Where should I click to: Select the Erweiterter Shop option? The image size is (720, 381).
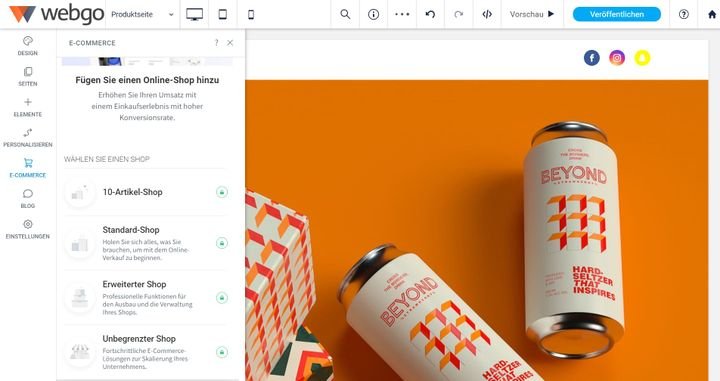click(146, 297)
